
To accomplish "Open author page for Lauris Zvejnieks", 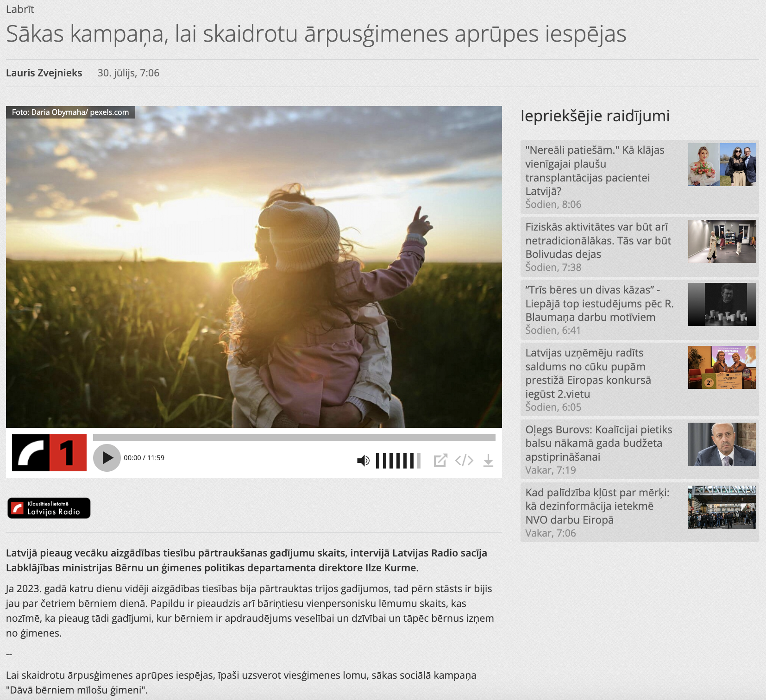I will point(44,72).
